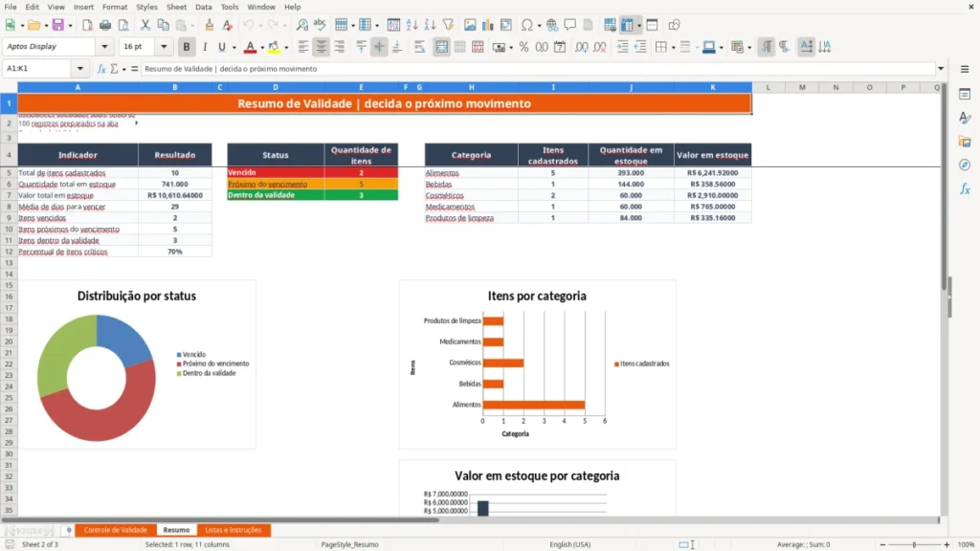Save the document with the Save icon

pos(58,25)
